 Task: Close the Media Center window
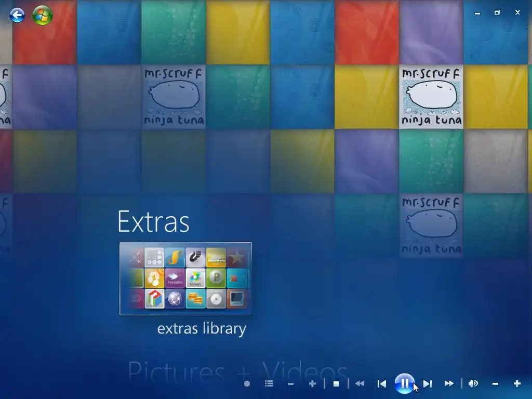click(x=517, y=12)
